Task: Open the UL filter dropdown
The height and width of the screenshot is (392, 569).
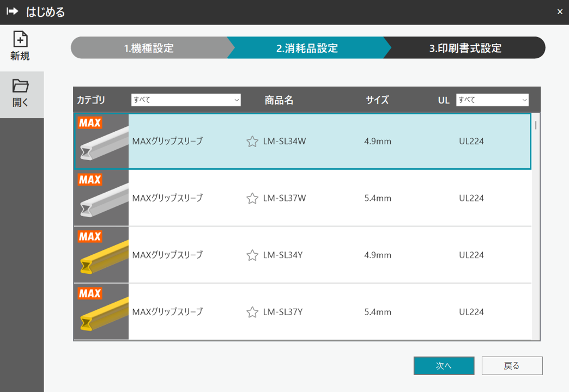Action: [x=492, y=100]
